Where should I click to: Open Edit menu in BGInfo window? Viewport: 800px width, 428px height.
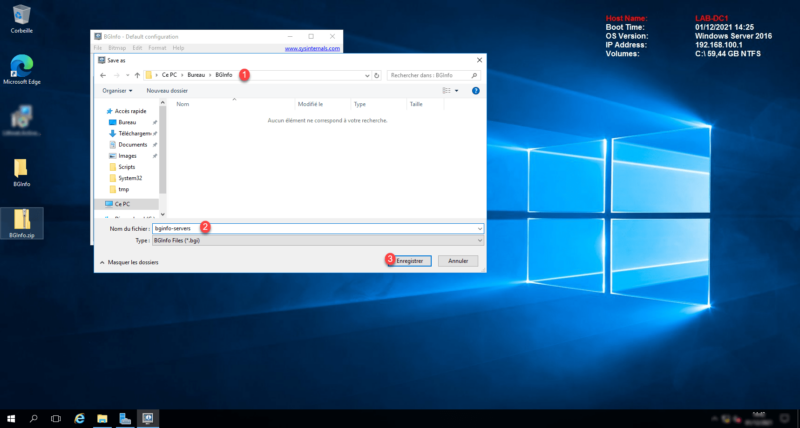point(137,48)
